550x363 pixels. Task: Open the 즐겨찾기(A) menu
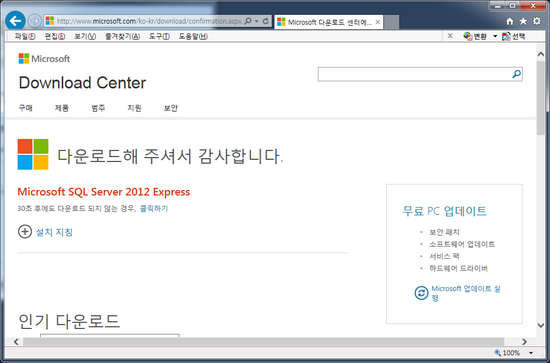point(122,36)
